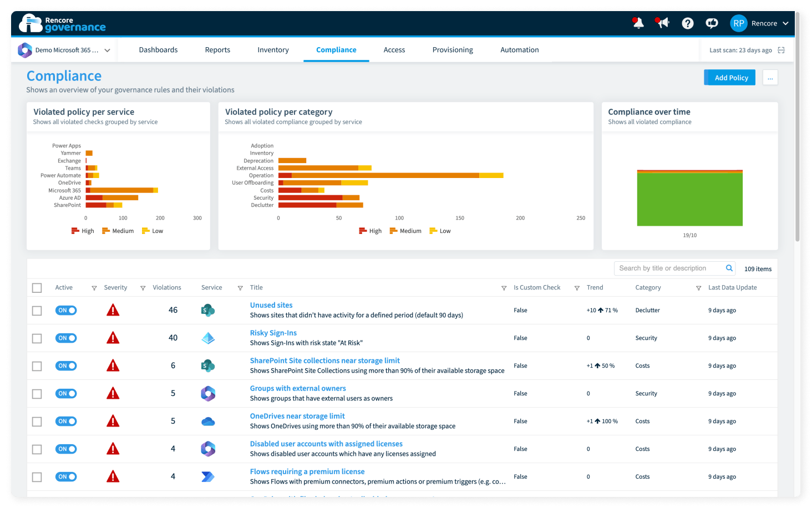Viewport: 812px width, 508px height.
Task: Focus the search by title field
Action: [x=669, y=268]
